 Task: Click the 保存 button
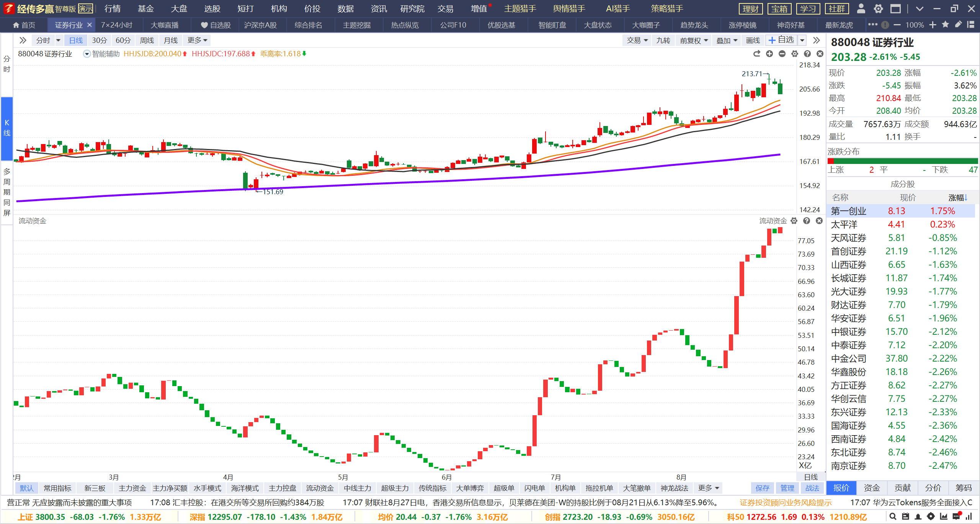(x=762, y=488)
